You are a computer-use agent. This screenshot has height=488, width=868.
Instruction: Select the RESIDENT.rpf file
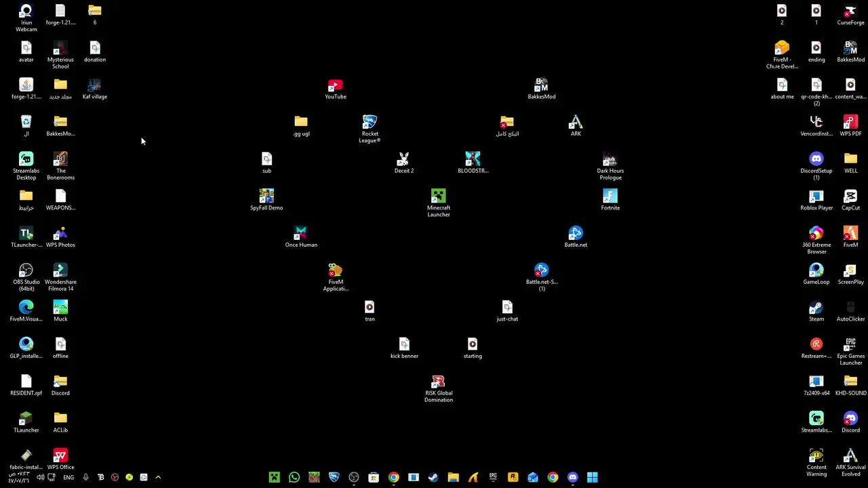click(26, 385)
